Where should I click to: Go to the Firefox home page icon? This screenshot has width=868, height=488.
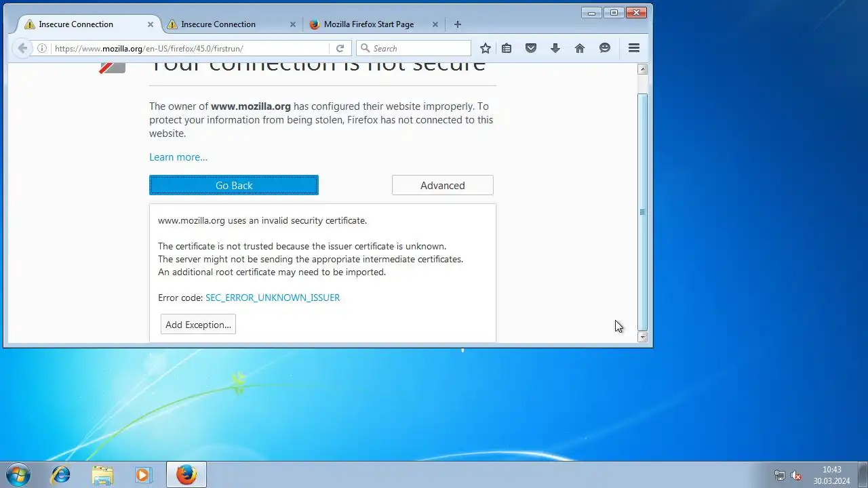click(x=580, y=48)
